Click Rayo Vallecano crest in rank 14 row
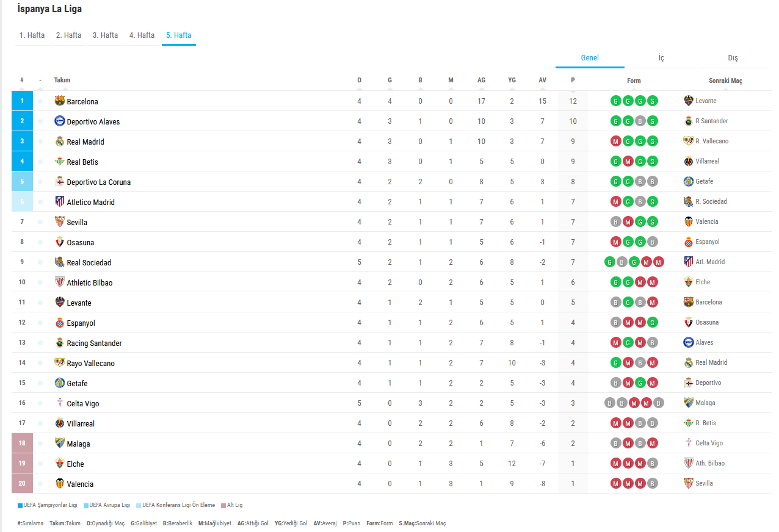 [59, 362]
